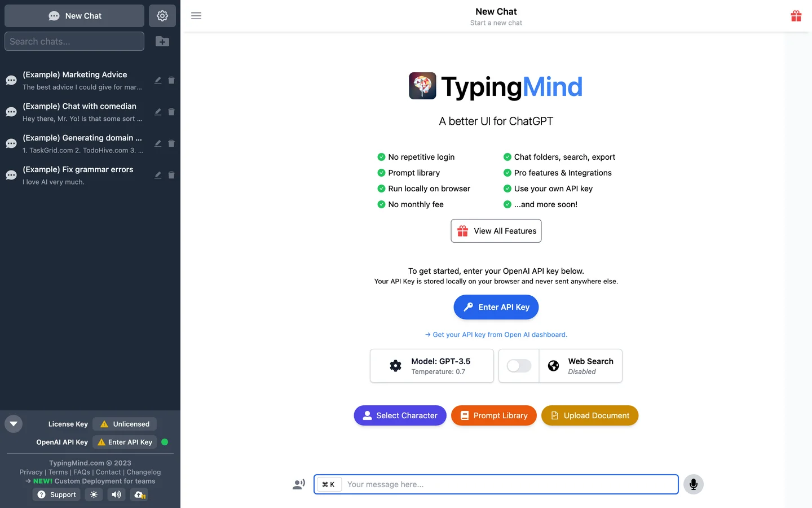Viewport: 812px width, 508px height.
Task: Open the Privacy link
Action: pos(31,472)
